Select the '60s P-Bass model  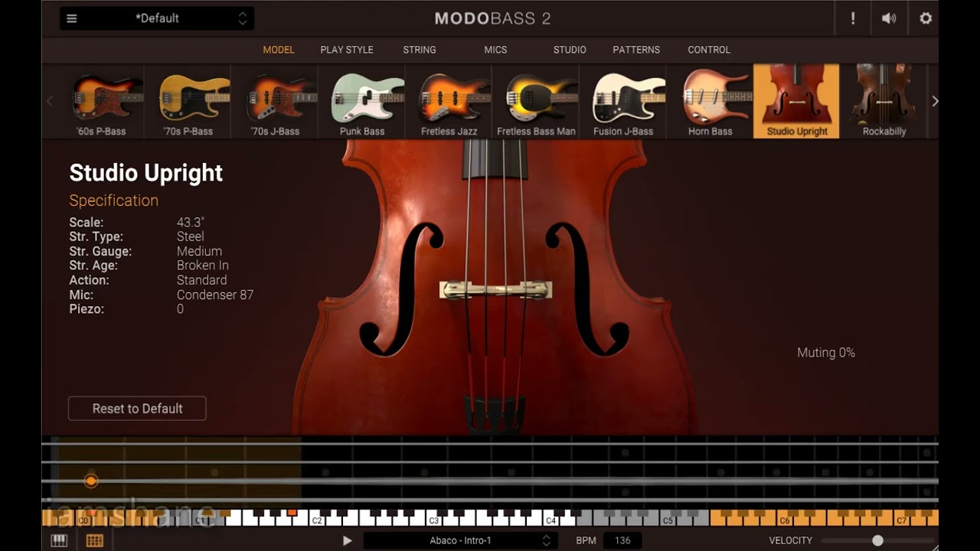point(101,101)
